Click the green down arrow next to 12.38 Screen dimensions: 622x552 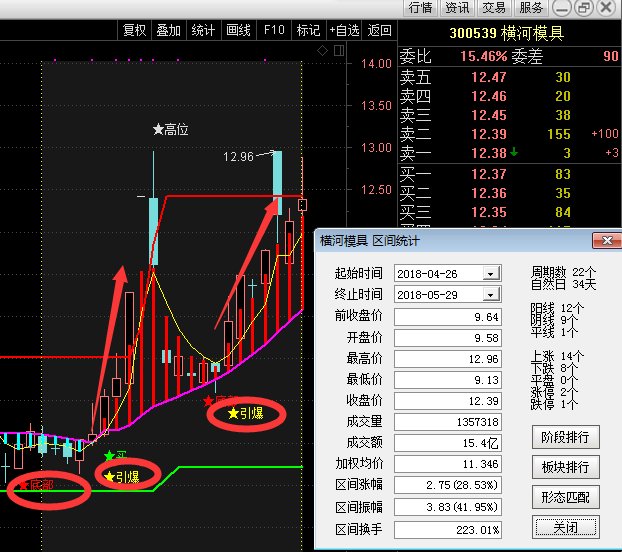point(514,152)
